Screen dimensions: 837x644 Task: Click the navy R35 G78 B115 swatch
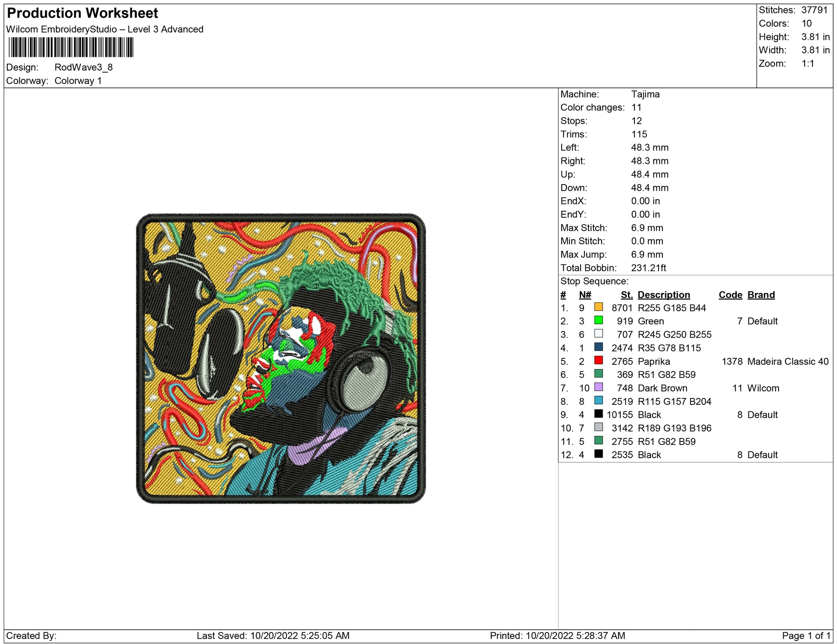click(x=598, y=347)
